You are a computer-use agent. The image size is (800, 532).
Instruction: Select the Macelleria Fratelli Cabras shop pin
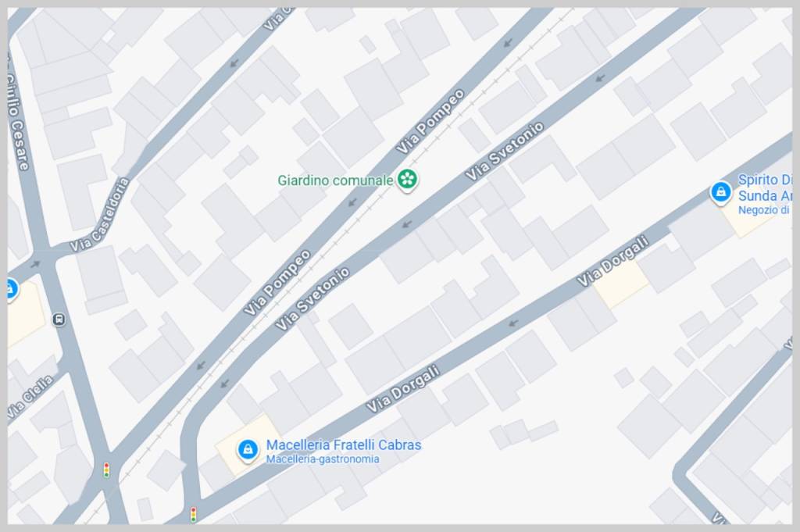pyautogui.click(x=248, y=450)
